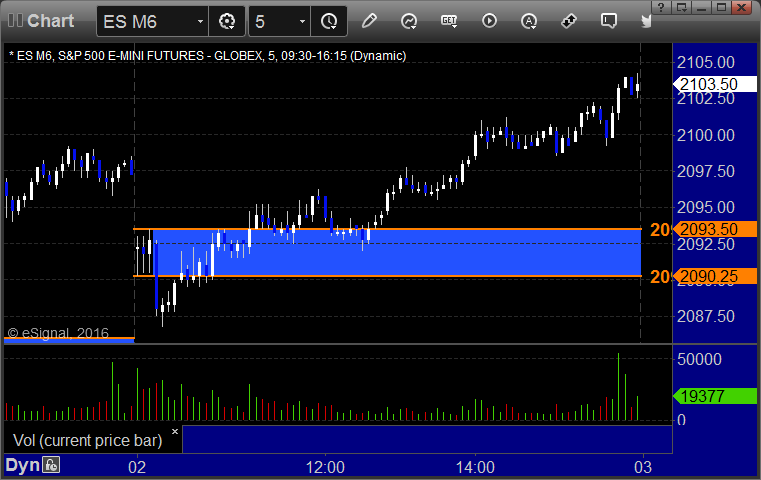
Task: Click the 2100.00 price axis label
Action: [x=706, y=135]
